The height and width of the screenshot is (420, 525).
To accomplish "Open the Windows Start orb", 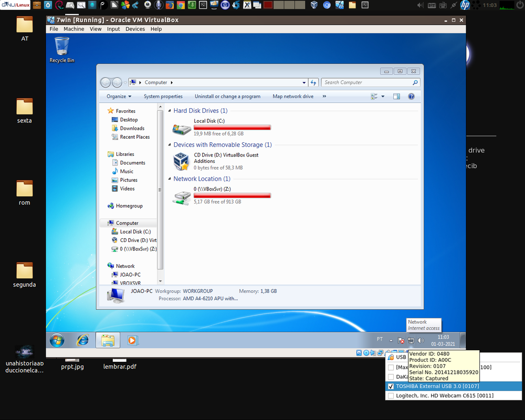I will coord(57,340).
